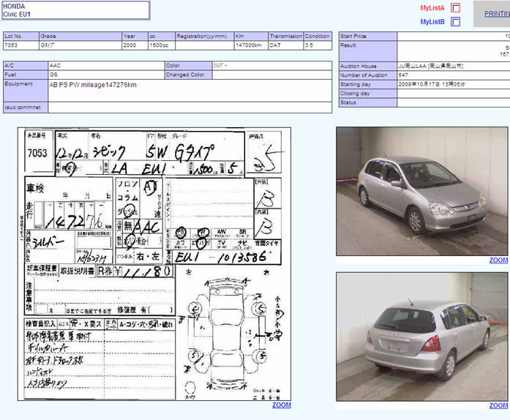Screen dimensions: 510x420
Task: Click the MyListA red label
Action: 432,7
